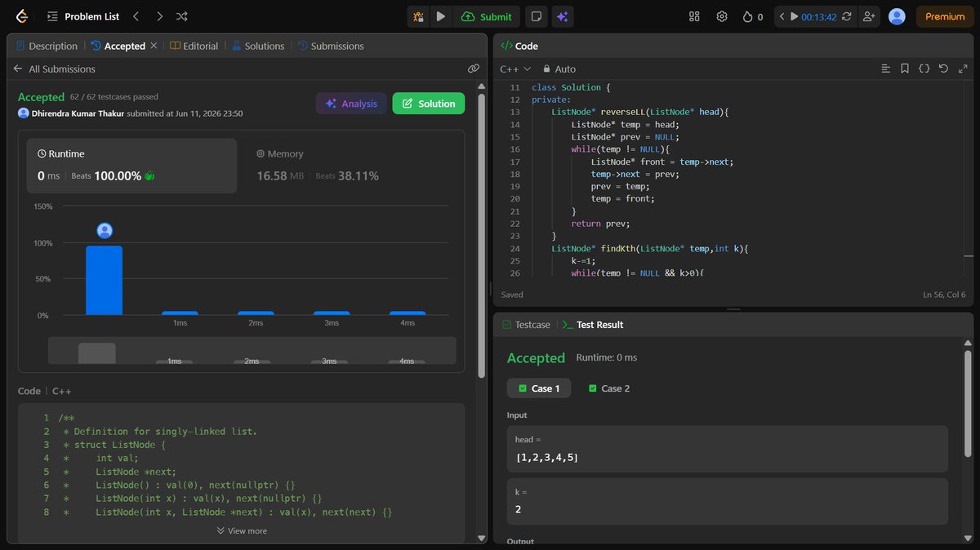Screen dimensions: 980x550
Task: Reset the timer with refresh icon
Action: tap(847, 16)
